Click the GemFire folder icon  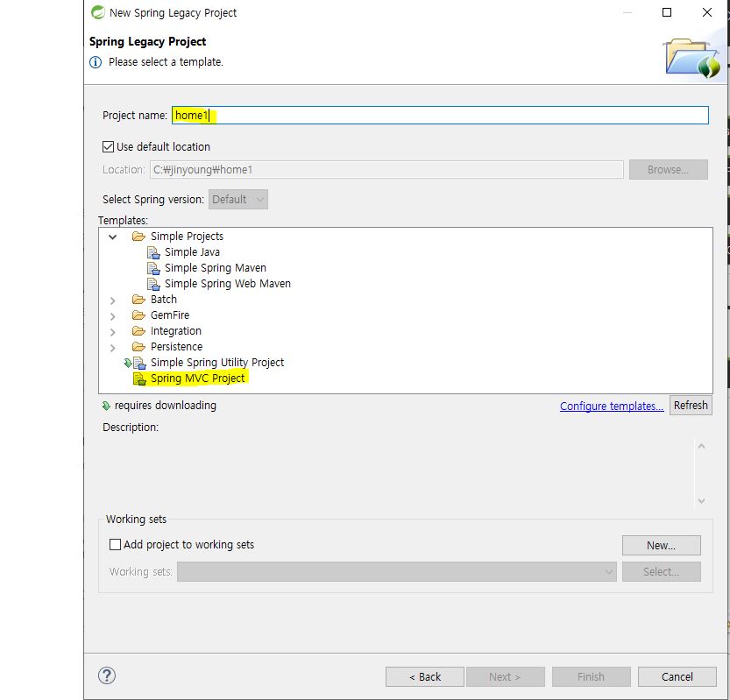138,315
